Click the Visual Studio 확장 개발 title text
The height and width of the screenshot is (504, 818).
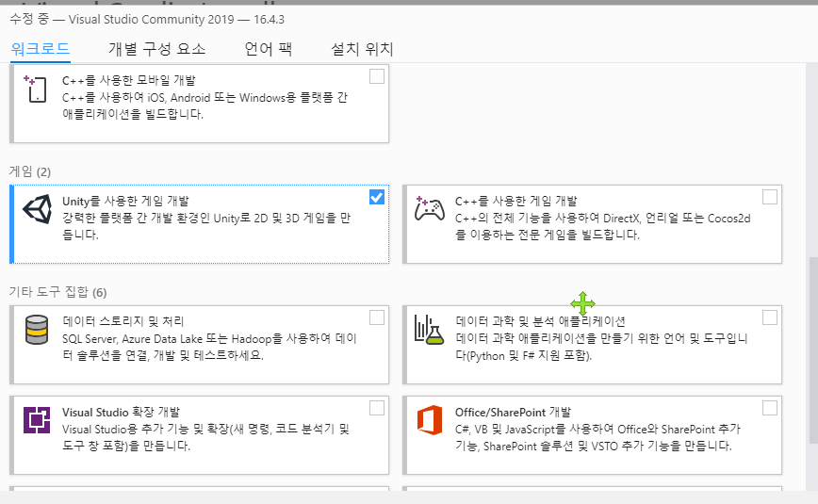point(121,413)
